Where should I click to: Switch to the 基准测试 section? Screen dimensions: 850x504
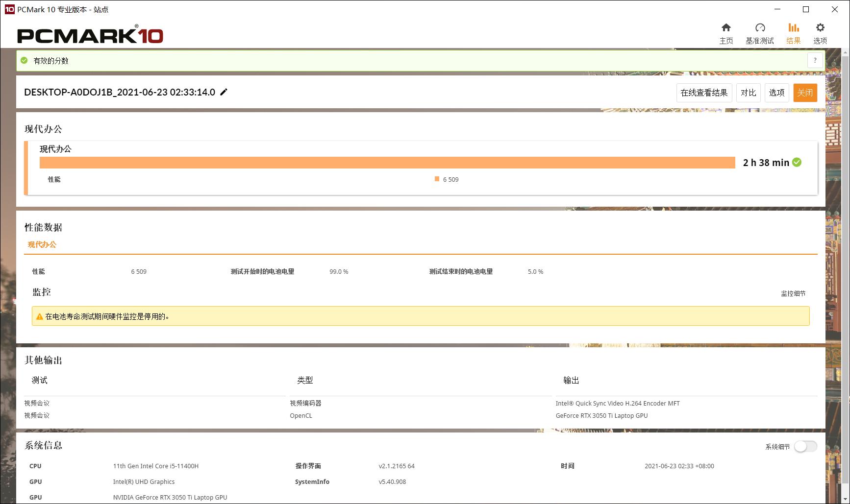pos(759,33)
